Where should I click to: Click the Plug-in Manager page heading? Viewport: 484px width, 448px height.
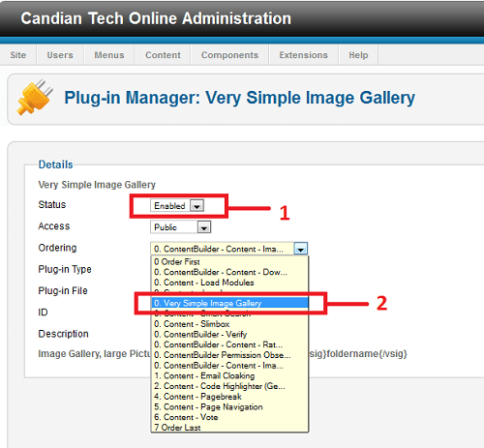239,98
